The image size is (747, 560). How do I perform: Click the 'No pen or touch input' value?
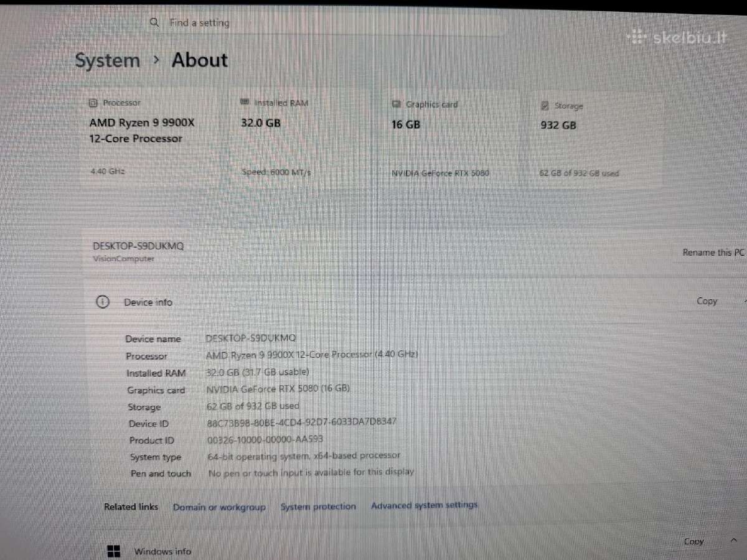[x=311, y=473]
